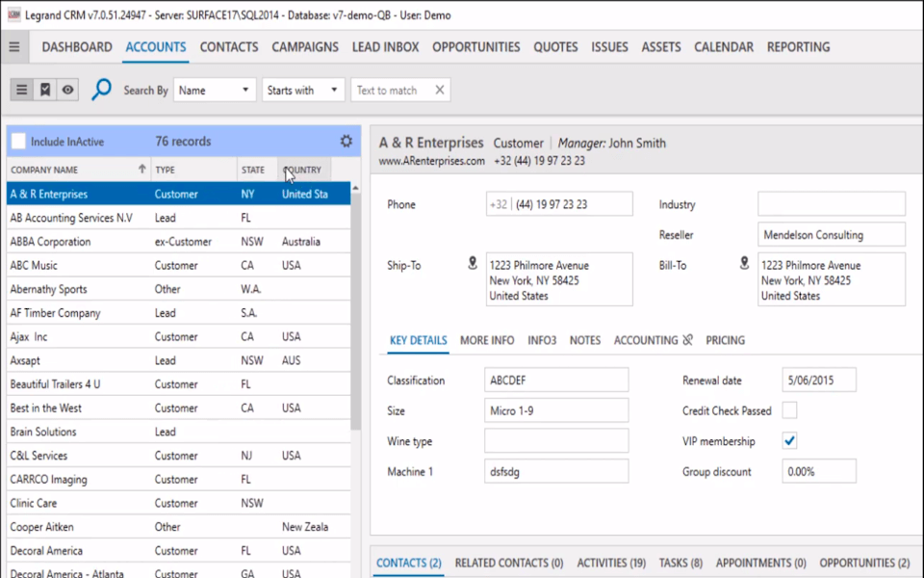
Task: Show Appointments (0) tab
Action: coord(760,563)
